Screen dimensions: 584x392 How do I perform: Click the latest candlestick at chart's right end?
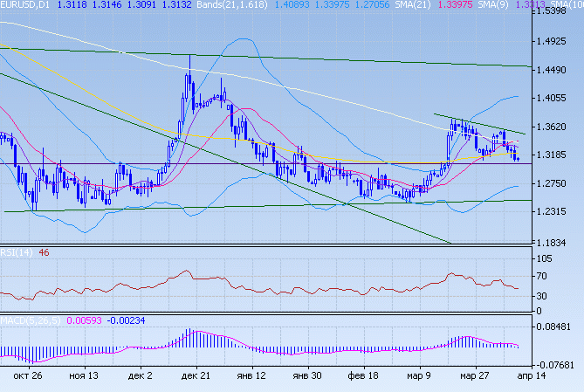[x=518, y=158]
